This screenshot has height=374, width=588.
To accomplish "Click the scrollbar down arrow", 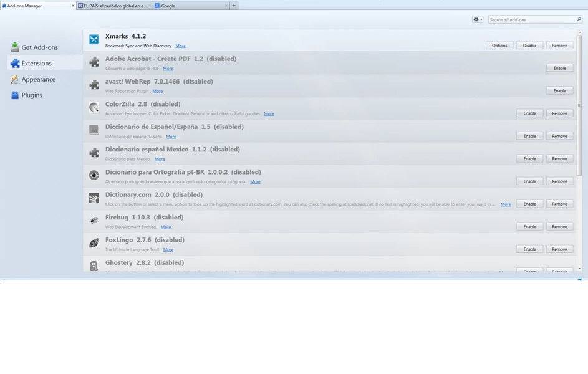I will click(579, 268).
